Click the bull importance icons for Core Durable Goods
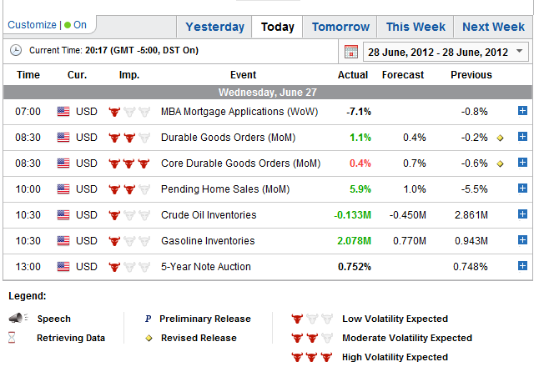This screenshot has width=549, height=392. click(x=129, y=163)
